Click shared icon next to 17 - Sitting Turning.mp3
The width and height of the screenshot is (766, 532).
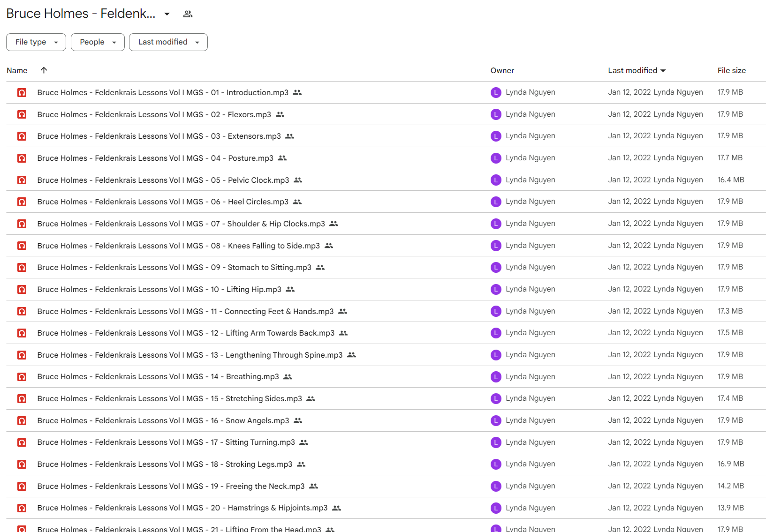(304, 442)
